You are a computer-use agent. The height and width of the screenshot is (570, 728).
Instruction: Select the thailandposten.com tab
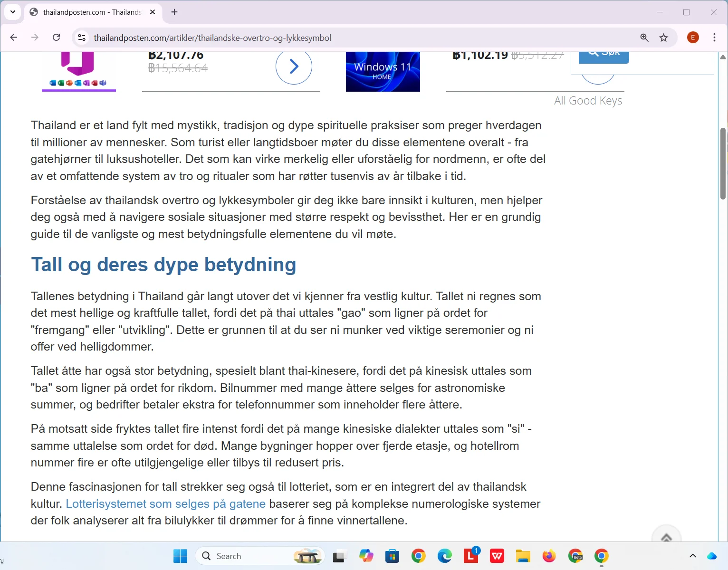pyautogui.click(x=90, y=12)
